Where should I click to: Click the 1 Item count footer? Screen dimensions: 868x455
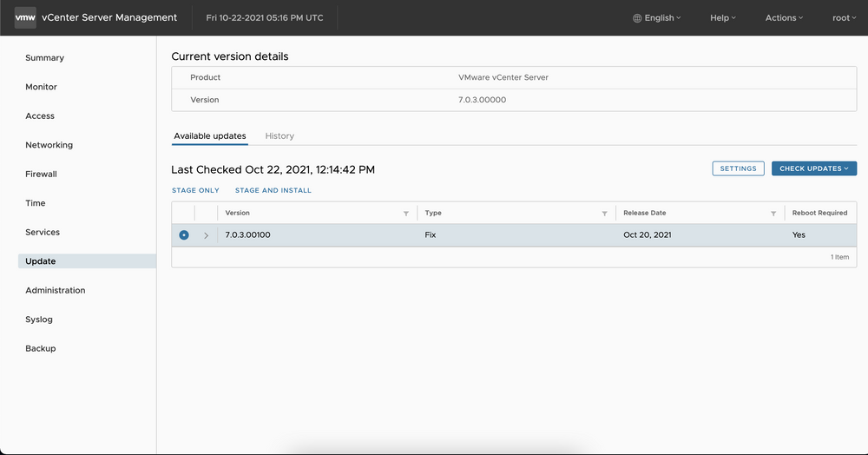coord(839,257)
